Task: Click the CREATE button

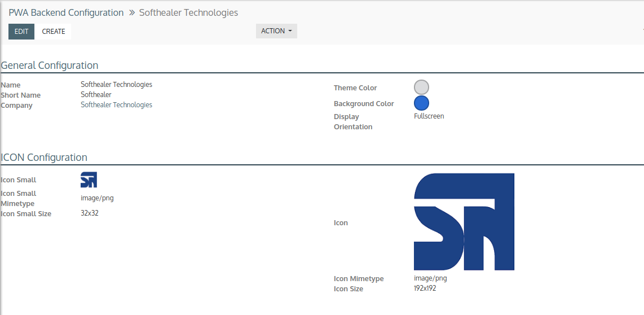Action: click(54, 31)
